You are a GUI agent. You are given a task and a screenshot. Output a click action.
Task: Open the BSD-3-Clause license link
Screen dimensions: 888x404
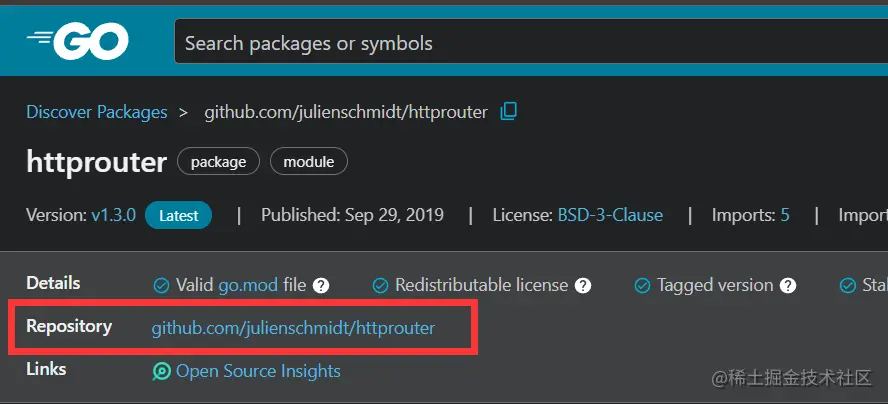click(x=610, y=215)
